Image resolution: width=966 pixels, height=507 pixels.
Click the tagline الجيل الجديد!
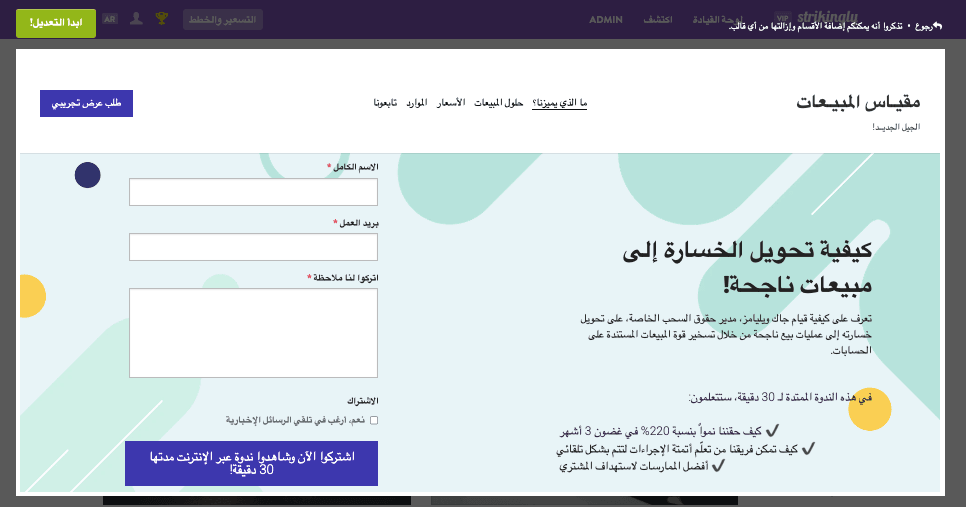(x=896, y=127)
